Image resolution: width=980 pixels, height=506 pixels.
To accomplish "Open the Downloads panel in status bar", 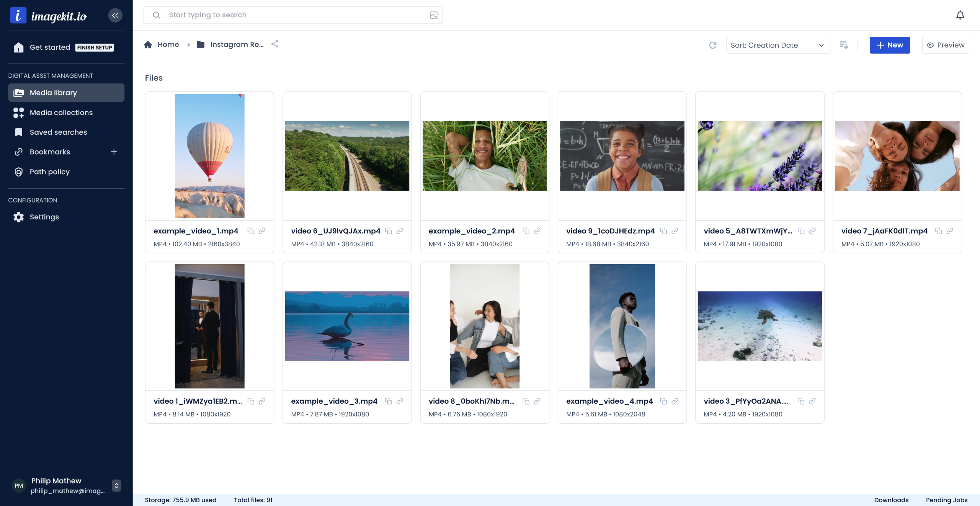I will pyautogui.click(x=891, y=500).
